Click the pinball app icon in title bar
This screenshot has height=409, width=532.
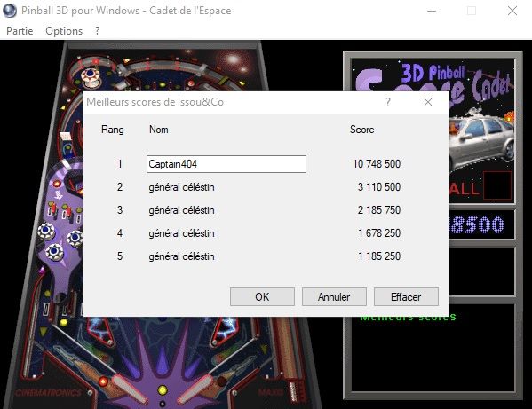pos(10,11)
